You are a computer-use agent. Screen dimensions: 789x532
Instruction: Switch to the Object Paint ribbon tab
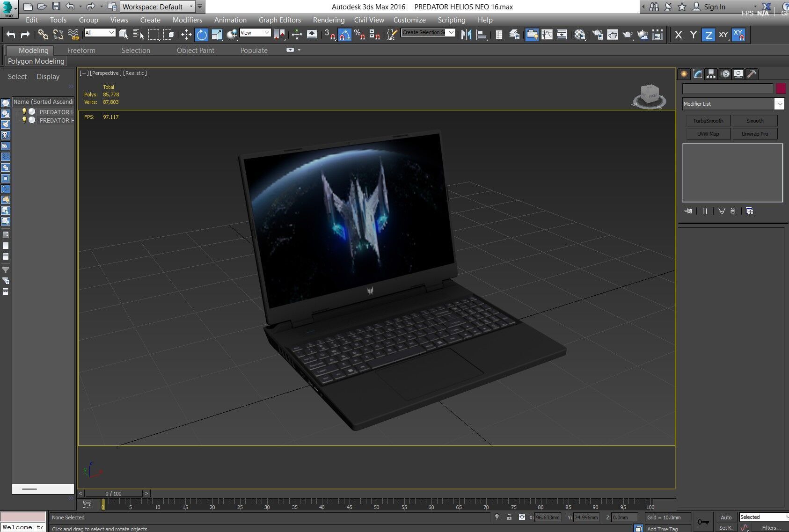point(196,51)
